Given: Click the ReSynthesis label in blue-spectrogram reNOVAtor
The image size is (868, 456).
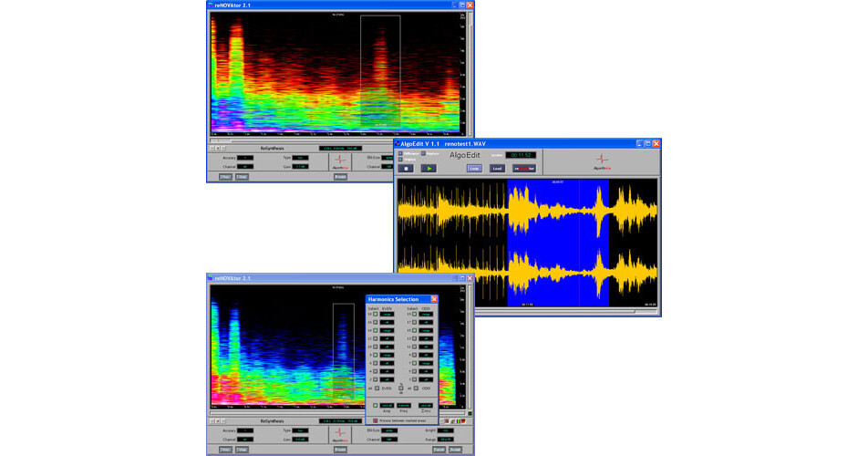Looking at the screenshot, I should [273, 421].
